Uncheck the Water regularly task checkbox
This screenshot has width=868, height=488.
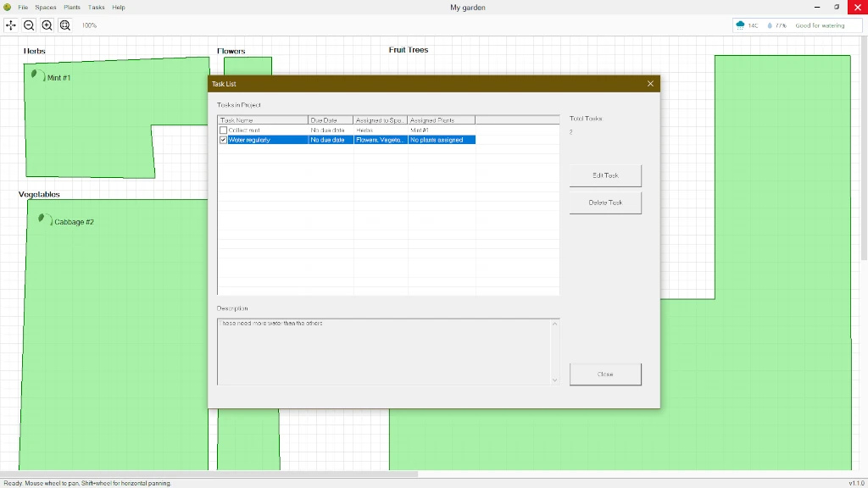pos(223,139)
